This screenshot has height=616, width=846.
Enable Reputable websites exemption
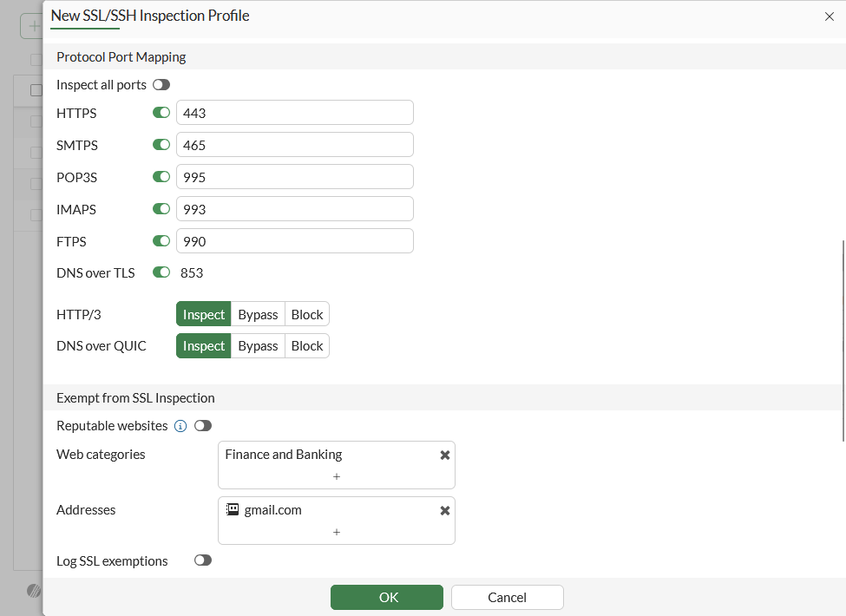pos(203,426)
